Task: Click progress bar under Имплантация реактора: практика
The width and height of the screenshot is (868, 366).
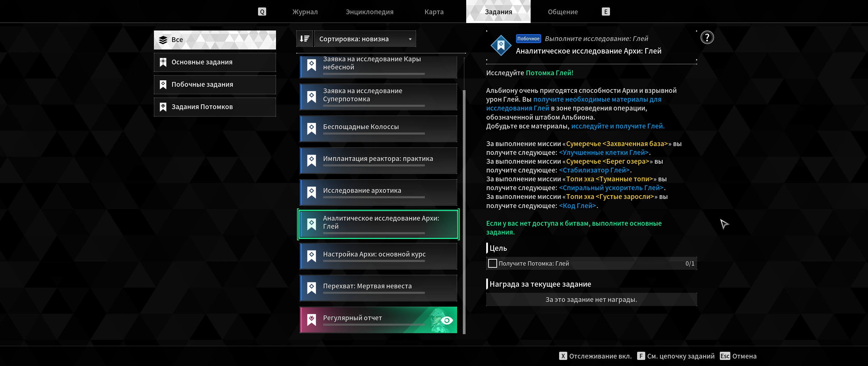Action: (x=374, y=165)
